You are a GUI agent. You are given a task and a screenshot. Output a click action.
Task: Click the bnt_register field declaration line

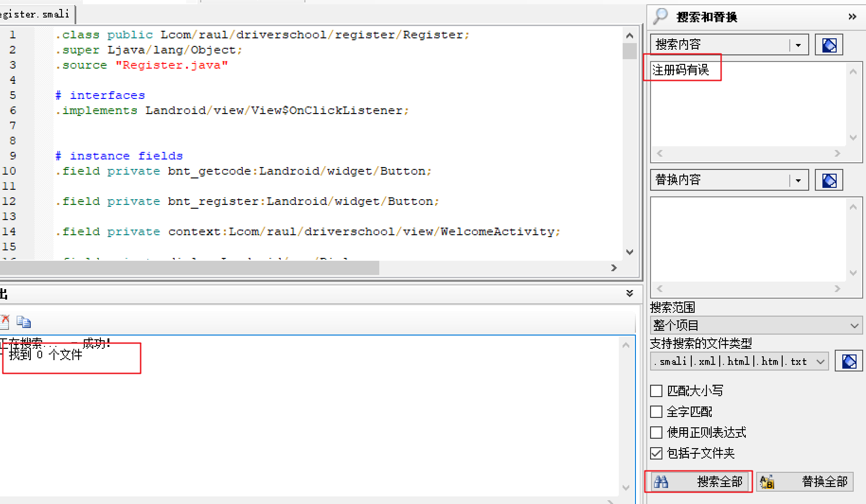[x=247, y=202]
